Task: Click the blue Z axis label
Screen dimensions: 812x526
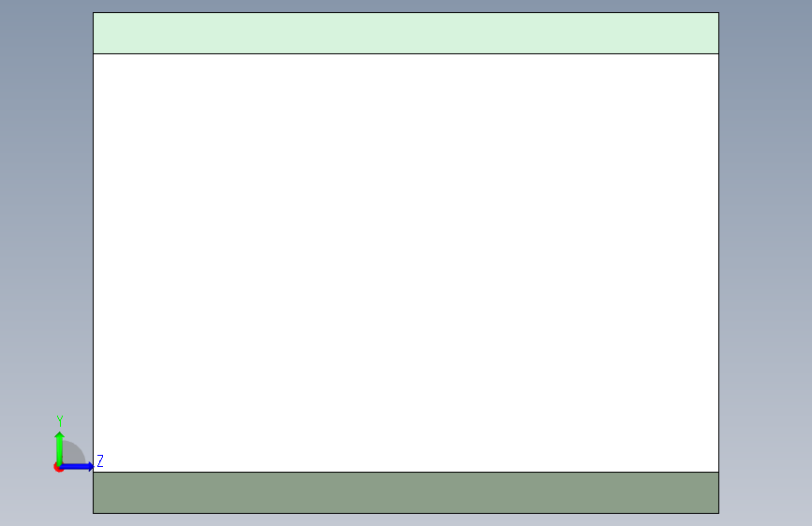Action: point(100,460)
